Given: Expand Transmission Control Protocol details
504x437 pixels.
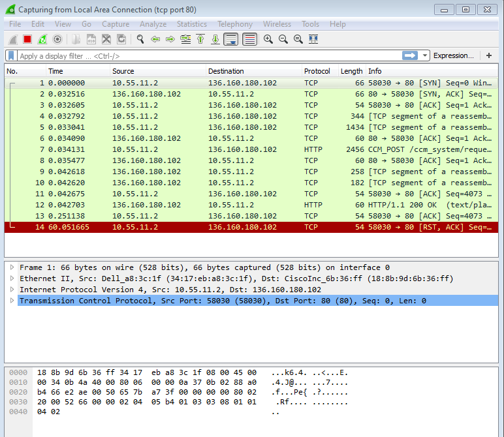Looking at the screenshot, I should point(12,301).
